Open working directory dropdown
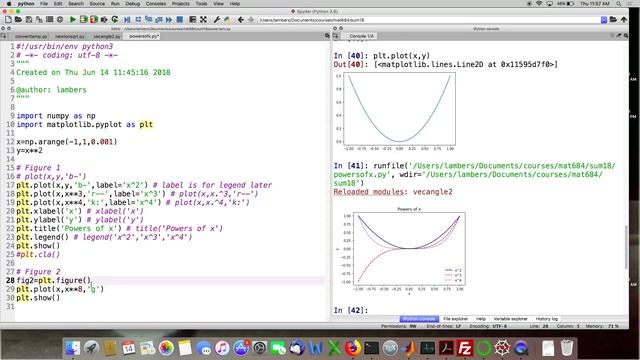Image resolution: width=640 pixels, height=360 pixels. (604, 20)
